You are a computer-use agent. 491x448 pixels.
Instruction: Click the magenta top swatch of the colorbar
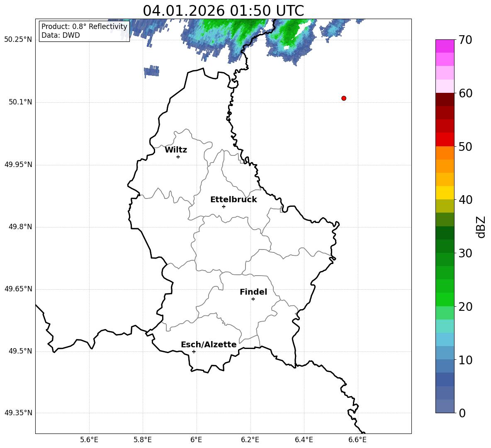pos(445,46)
